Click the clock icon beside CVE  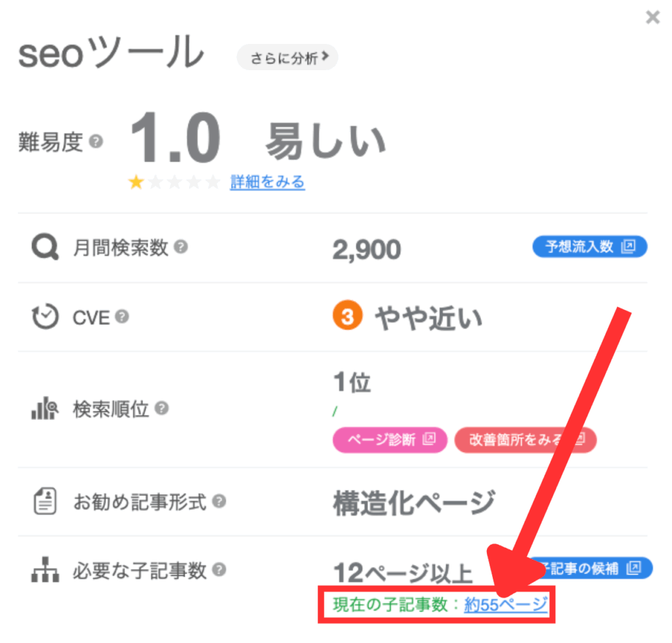click(x=45, y=317)
